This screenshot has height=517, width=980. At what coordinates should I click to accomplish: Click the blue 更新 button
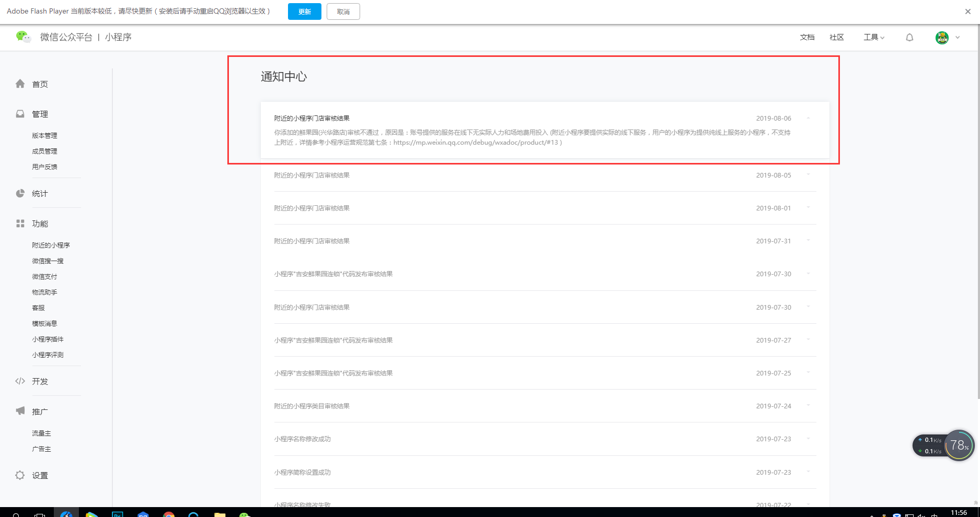pos(305,11)
